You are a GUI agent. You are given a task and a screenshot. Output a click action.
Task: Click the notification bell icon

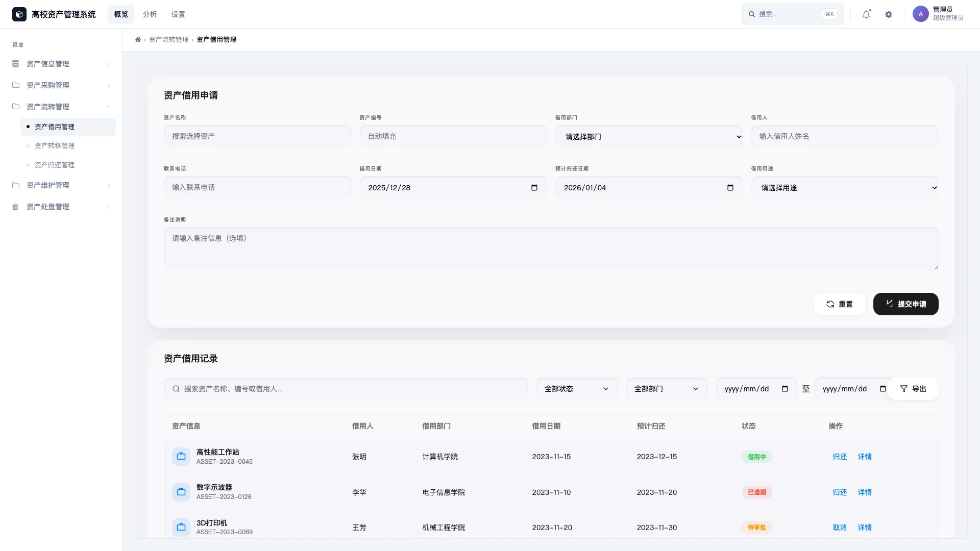(866, 14)
